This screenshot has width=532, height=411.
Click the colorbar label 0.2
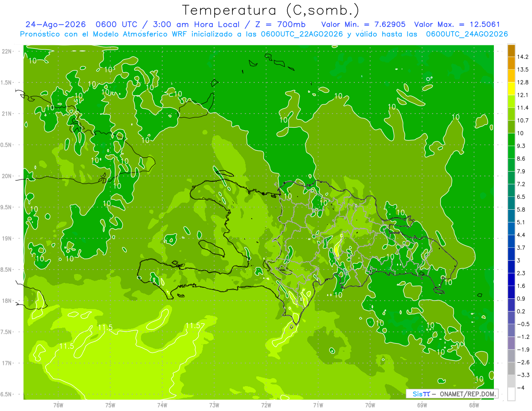coord(521,311)
